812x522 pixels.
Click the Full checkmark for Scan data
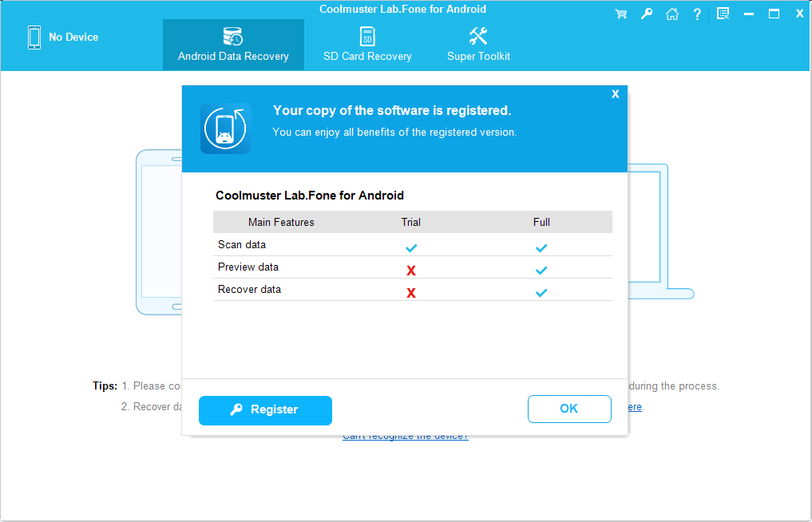coord(541,248)
